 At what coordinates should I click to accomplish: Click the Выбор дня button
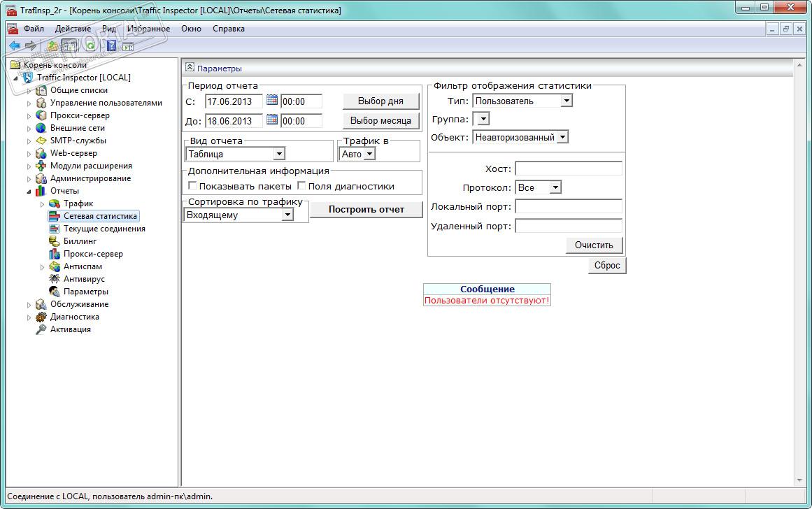[x=380, y=101]
